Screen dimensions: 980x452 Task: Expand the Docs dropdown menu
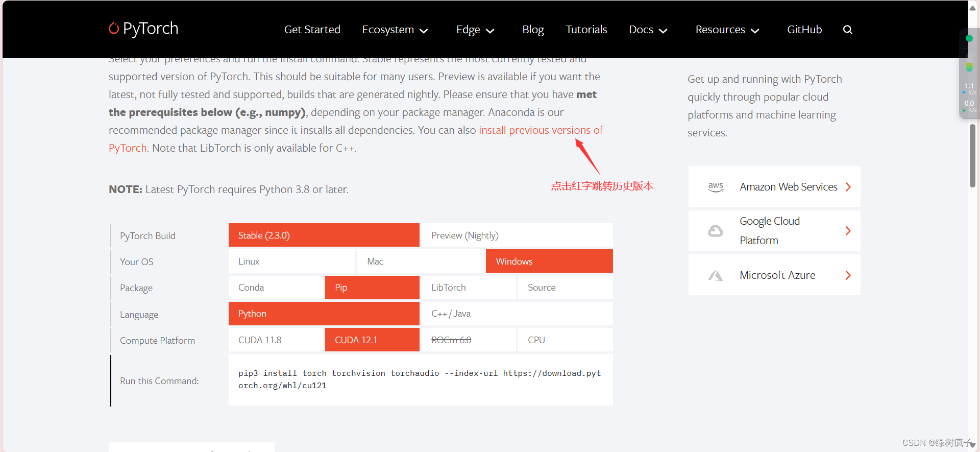point(648,30)
